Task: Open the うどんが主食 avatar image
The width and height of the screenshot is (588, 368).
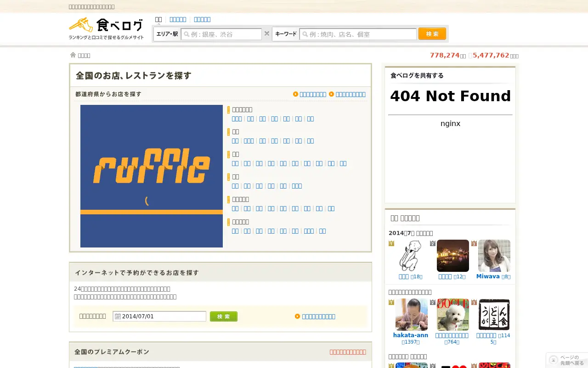Action: (494, 315)
